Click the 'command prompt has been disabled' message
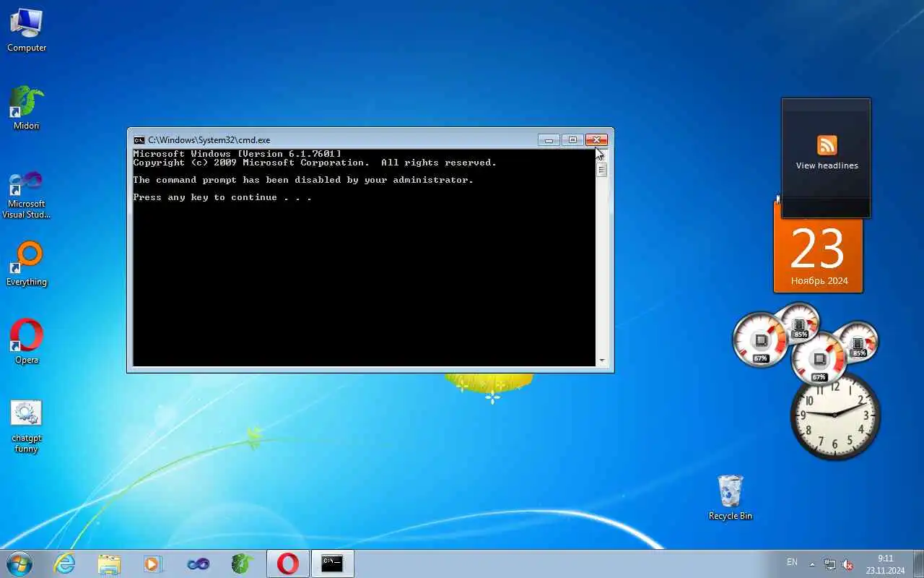The width and height of the screenshot is (924, 578). pos(303,180)
